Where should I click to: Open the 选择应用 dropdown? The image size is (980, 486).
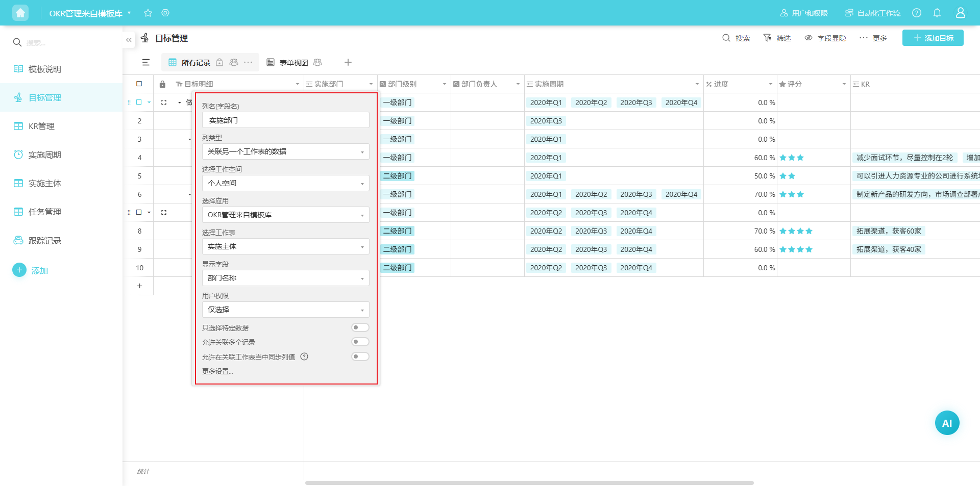click(x=286, y=215)
